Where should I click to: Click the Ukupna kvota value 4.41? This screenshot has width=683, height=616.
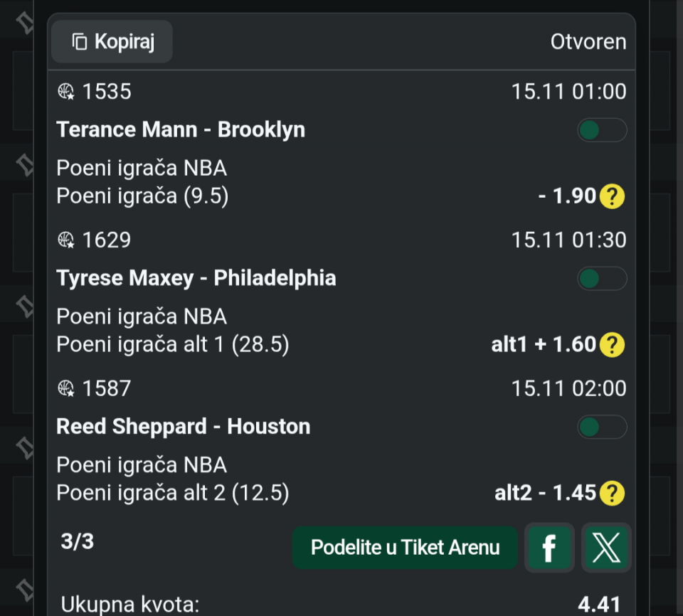[599, 605]
